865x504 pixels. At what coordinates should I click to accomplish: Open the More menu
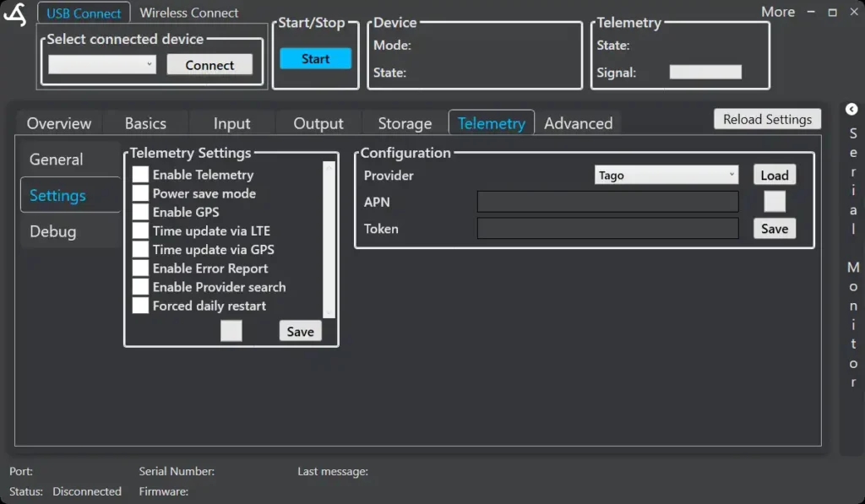[777, 12]
